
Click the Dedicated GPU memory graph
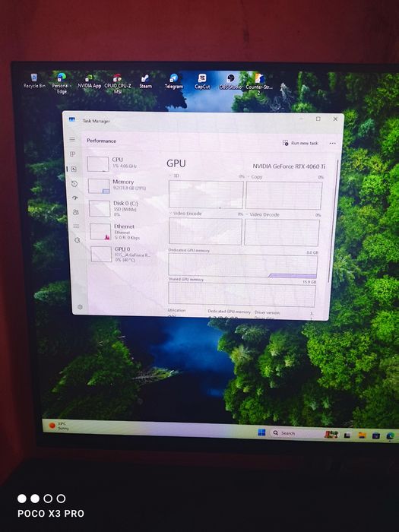[242, 266]
